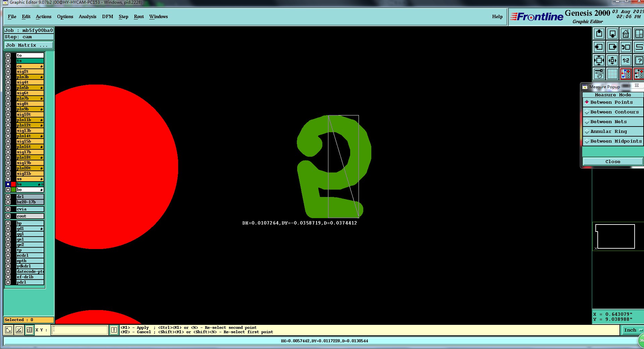Click the red color swatch of bs layer
The height and width of the screenshot is (349, 644).
pos(13,184)
